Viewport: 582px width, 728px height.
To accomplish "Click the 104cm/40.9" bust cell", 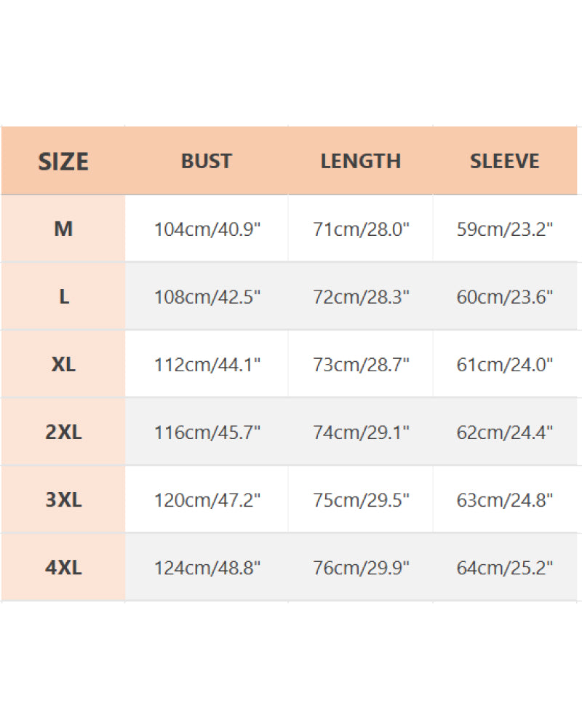I will pos(207,230).
